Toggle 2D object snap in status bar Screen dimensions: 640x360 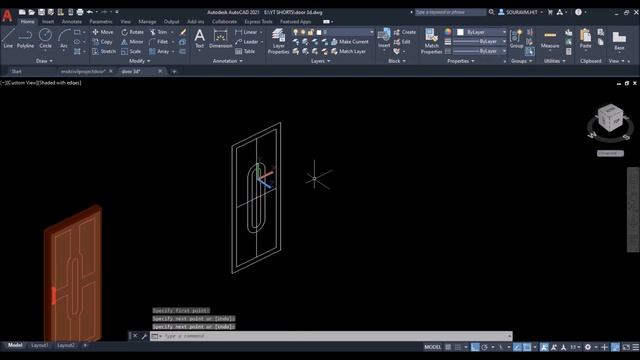(x=527, y=347)
